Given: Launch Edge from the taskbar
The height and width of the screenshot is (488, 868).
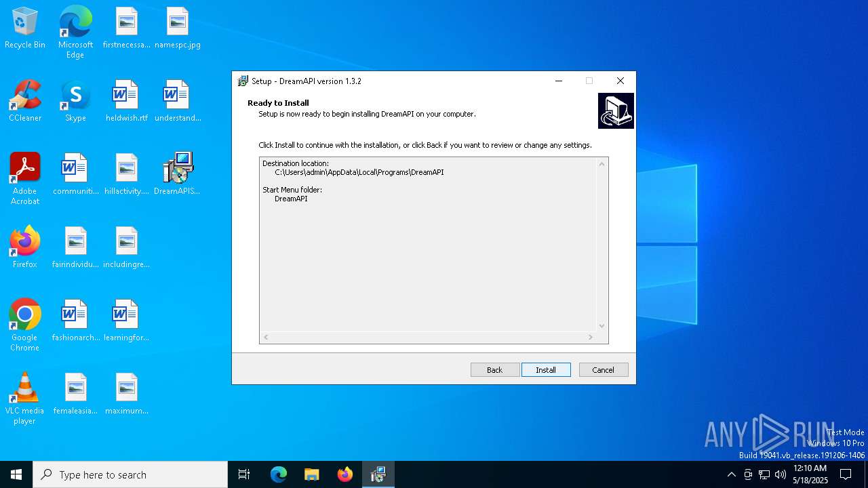Looking at the screenshot, I should coord(279,474).
